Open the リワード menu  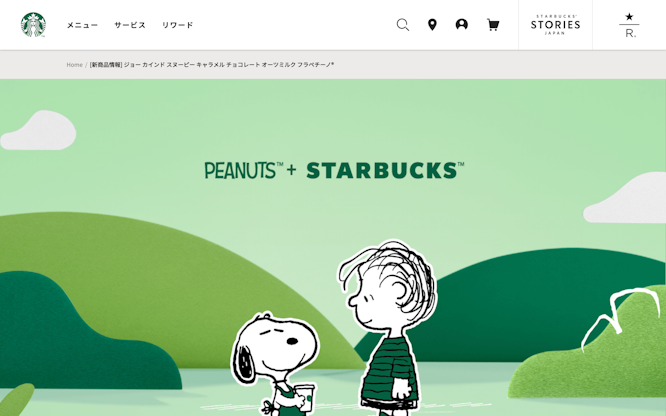[x=178, y=25]
